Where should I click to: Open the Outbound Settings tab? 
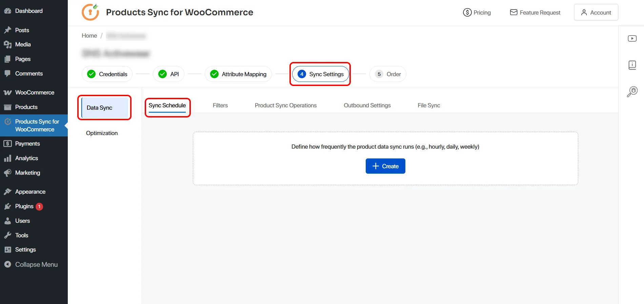point(367,105)
